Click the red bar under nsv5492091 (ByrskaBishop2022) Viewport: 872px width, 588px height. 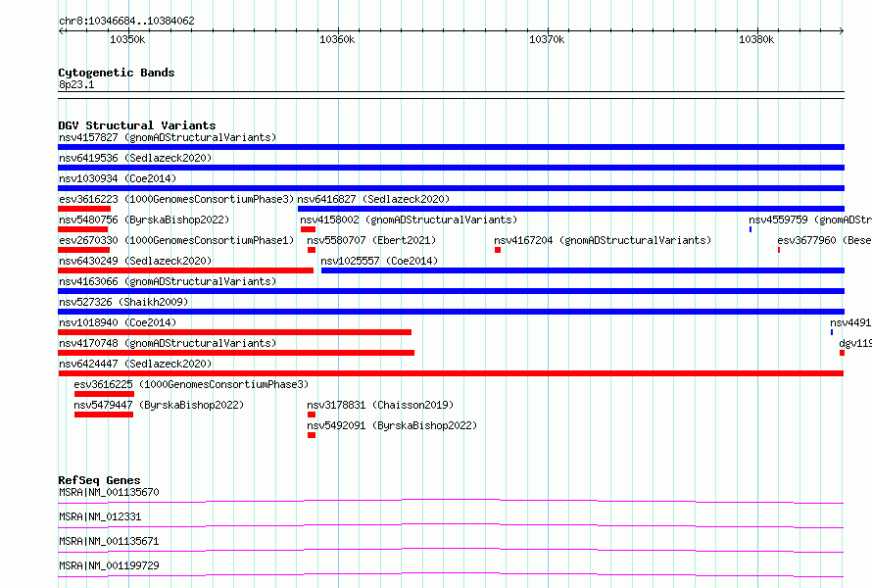pos(312,435)
